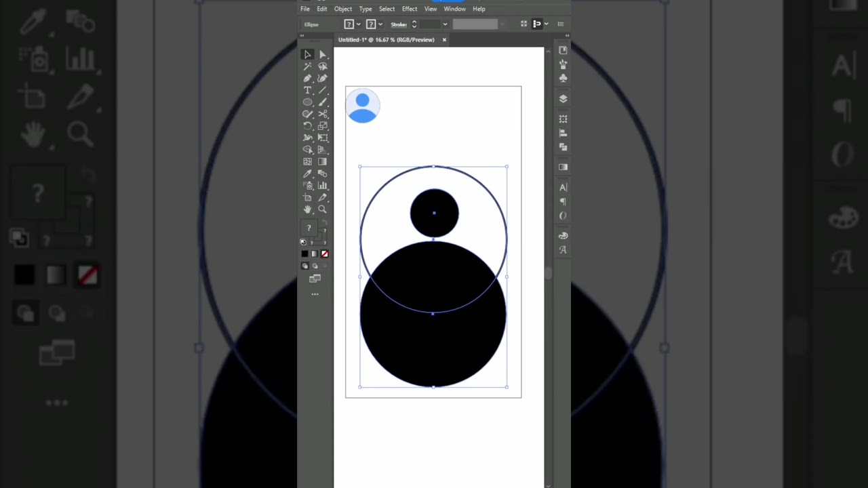Click the Stroke label link

[x=399, y=24]
